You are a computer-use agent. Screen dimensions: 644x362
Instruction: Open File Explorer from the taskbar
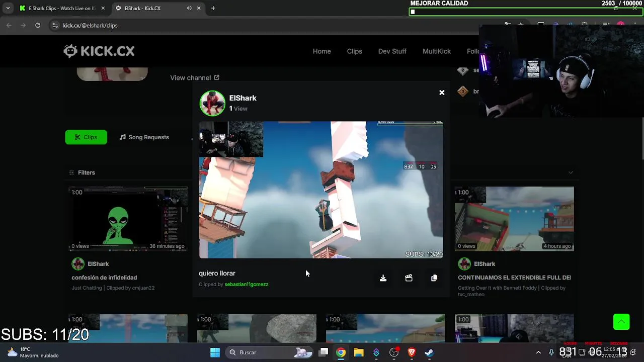click(x=358, y=352)
